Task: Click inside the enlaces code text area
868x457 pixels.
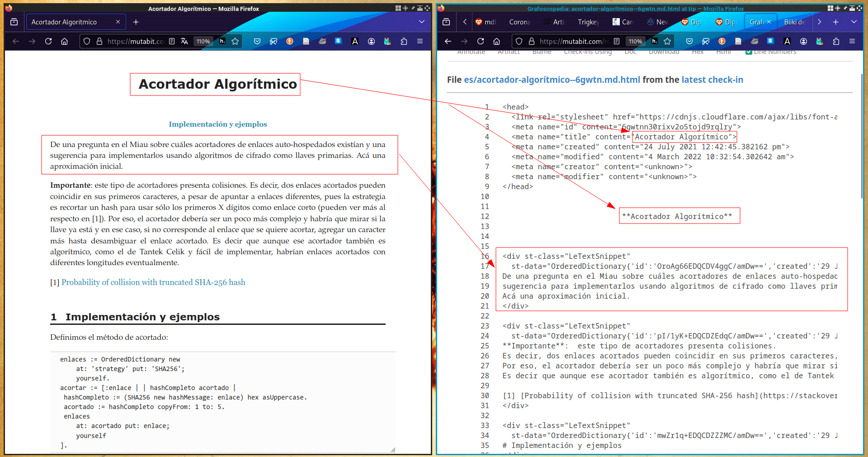Action: pyautogui.click(x=223, y=402)
